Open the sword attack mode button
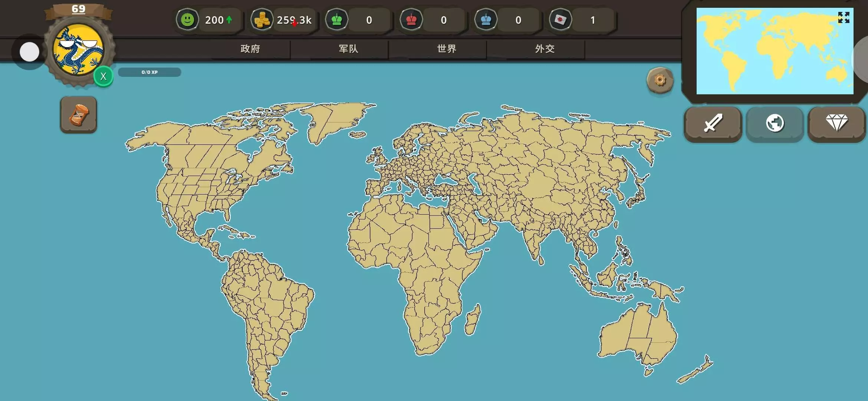This screenshot has width=868, height=401. coord(713,123)
